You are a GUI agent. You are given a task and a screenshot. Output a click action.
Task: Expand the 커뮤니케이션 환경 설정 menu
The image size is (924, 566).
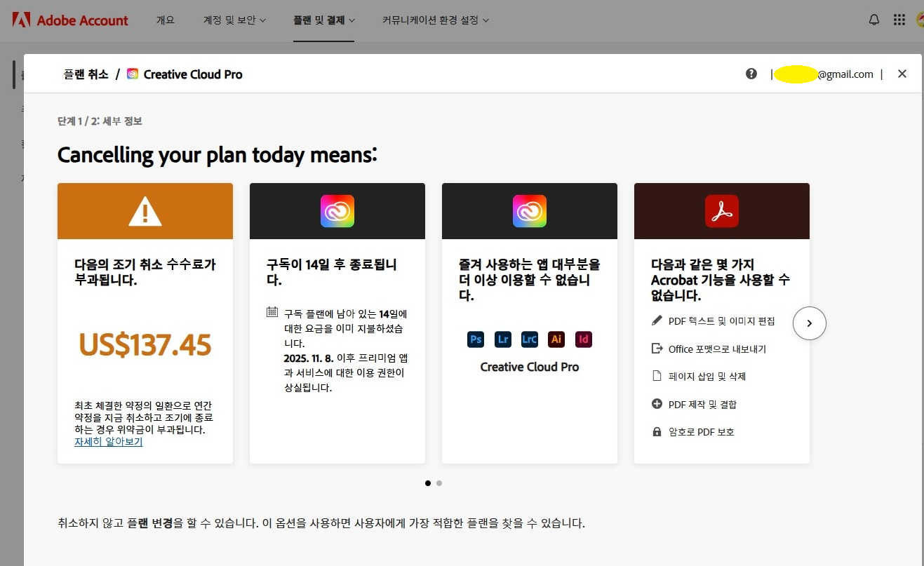436,20
